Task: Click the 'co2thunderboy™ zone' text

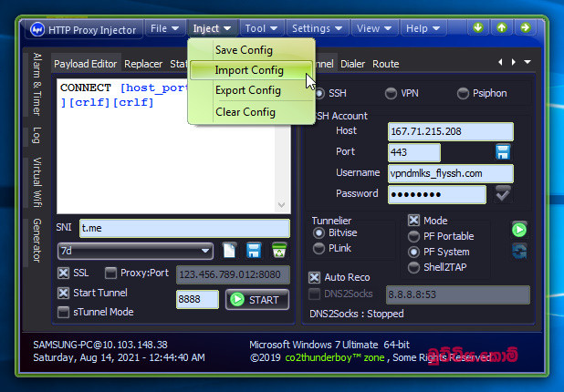Action: [335, 358]
